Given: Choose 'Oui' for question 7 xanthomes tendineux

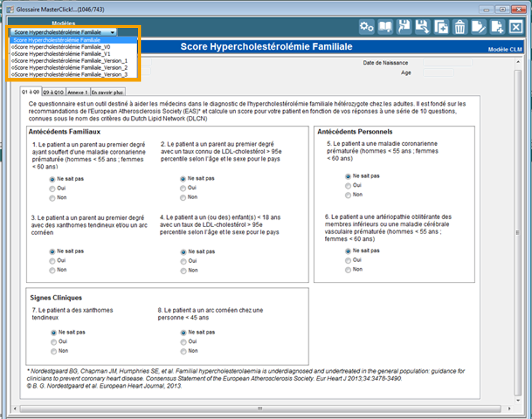Looking at the screenshot, I should click(54, 342).
